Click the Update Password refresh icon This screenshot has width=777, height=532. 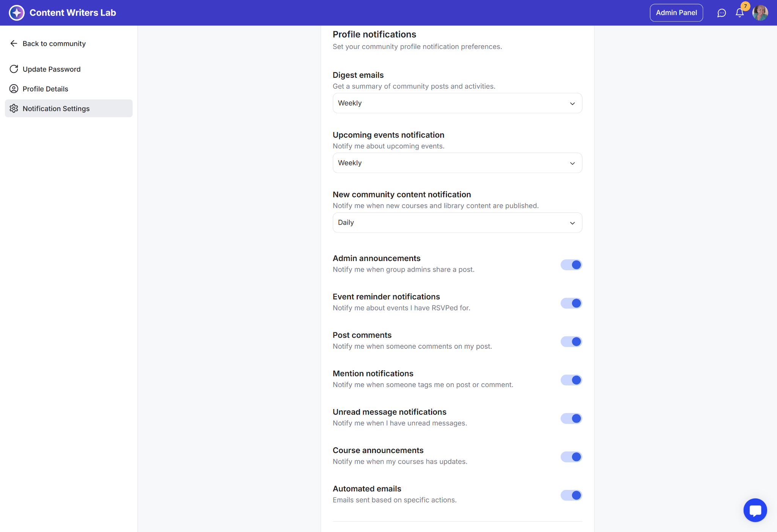[14, 69]
